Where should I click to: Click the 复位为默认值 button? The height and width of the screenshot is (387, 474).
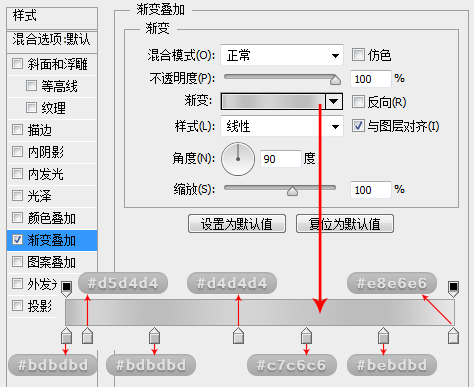[x=345, y=224]
